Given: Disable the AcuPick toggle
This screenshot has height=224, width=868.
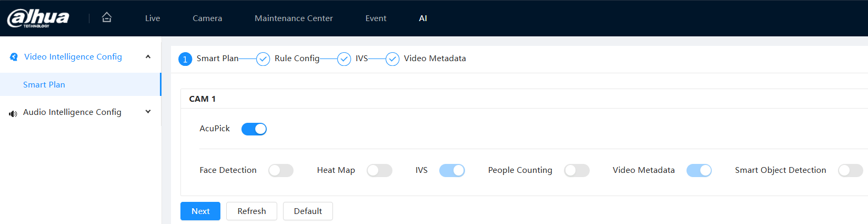Looking at the screenshot, I should pyautogui.click(x=254, y=129).
